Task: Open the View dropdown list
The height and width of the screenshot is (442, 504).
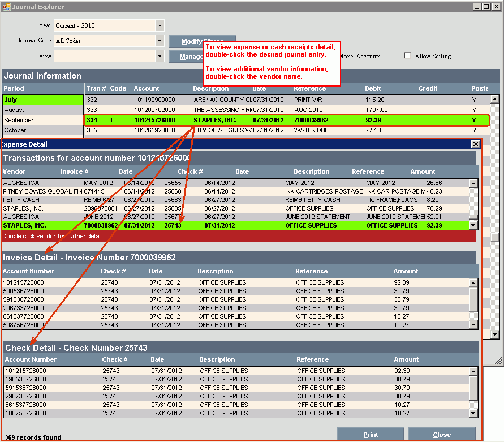Action: point(160,56)
